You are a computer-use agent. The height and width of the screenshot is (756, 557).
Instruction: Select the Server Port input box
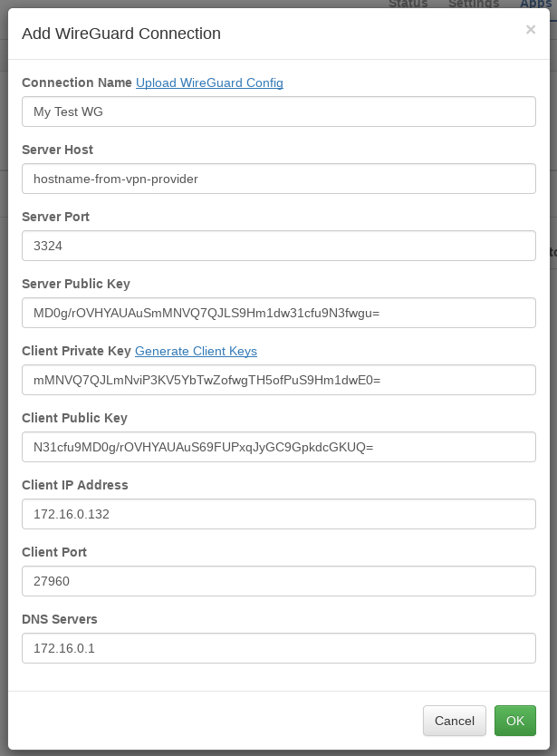point(279,246)
